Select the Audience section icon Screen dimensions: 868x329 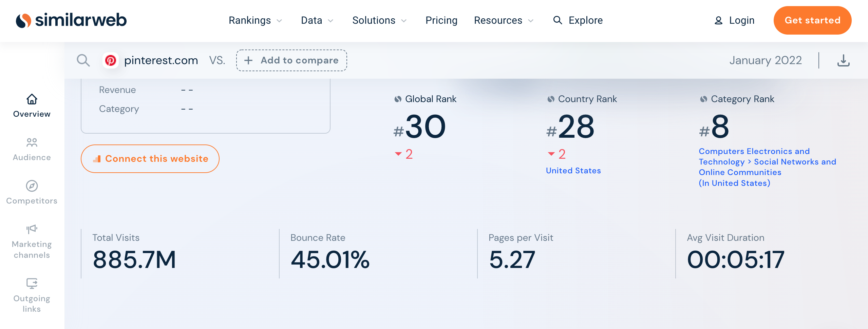(x=31, y=142)
